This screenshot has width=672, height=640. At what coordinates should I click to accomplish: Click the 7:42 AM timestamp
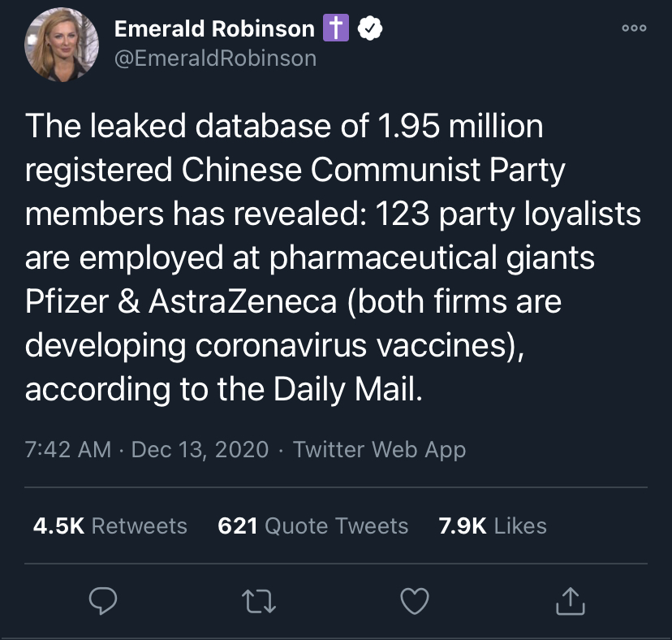click(x=68, y=449)
